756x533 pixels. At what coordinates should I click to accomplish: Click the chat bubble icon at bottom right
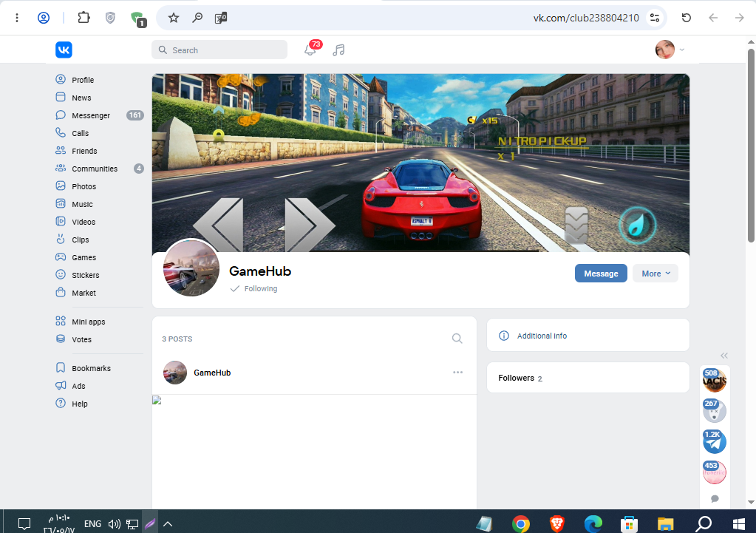(715, 499)
